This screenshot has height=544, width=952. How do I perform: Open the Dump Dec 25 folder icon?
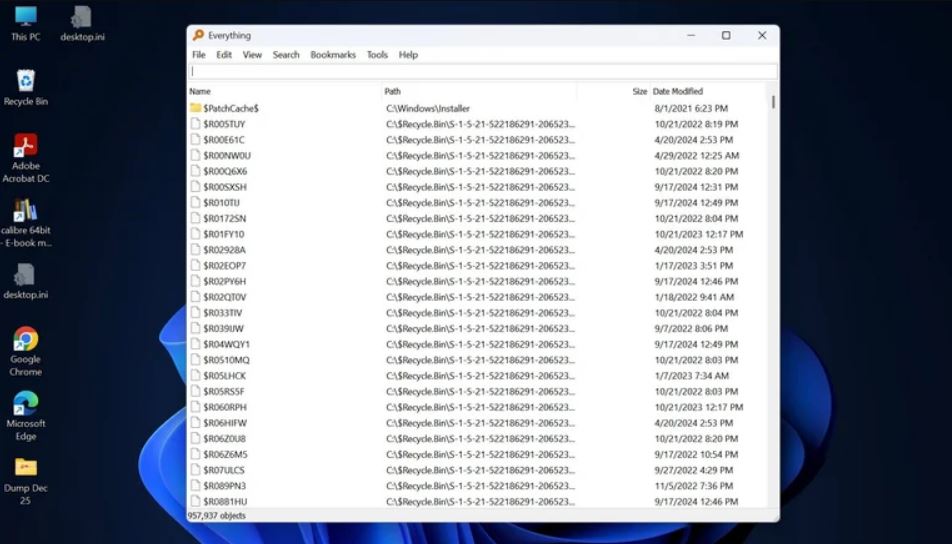pos(26,468)
